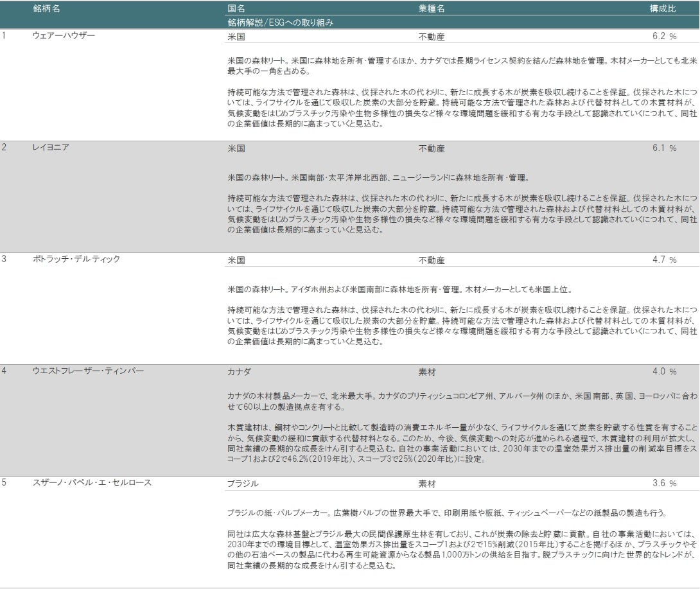This screenshot has height=589, width=700.
Task: Click the stock name ポトラッチ・デルティック
Action: (x=76, y=259)
